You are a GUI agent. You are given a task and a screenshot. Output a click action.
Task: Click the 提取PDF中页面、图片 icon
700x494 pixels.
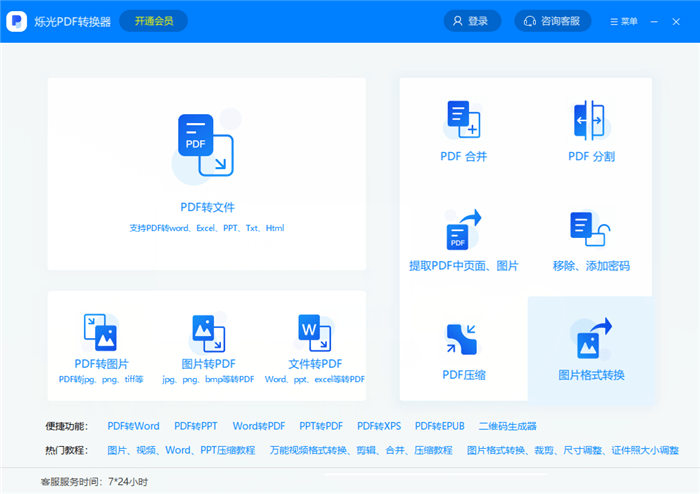(463, 230)
